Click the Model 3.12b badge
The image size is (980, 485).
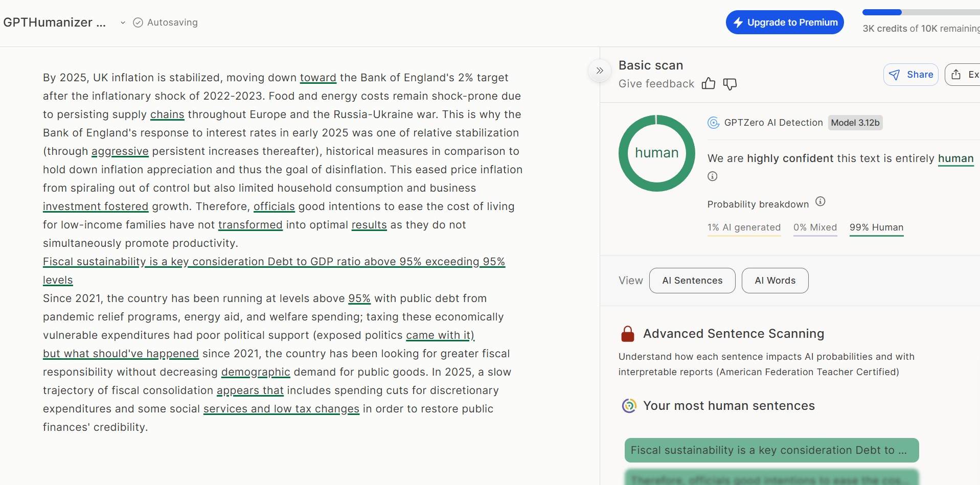(855, 123)
